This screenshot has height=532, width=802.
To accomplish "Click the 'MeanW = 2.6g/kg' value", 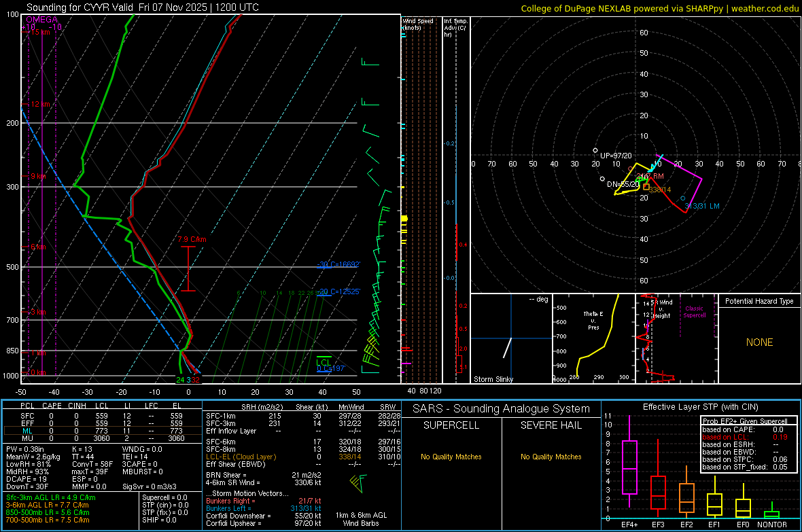I will (x=33, y=457).
